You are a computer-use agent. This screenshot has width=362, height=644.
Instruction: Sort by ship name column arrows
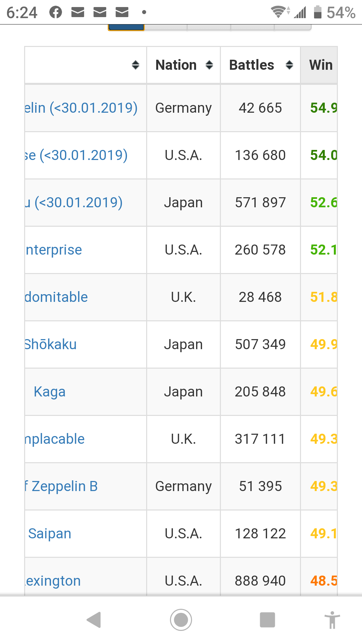coord(135,65)
